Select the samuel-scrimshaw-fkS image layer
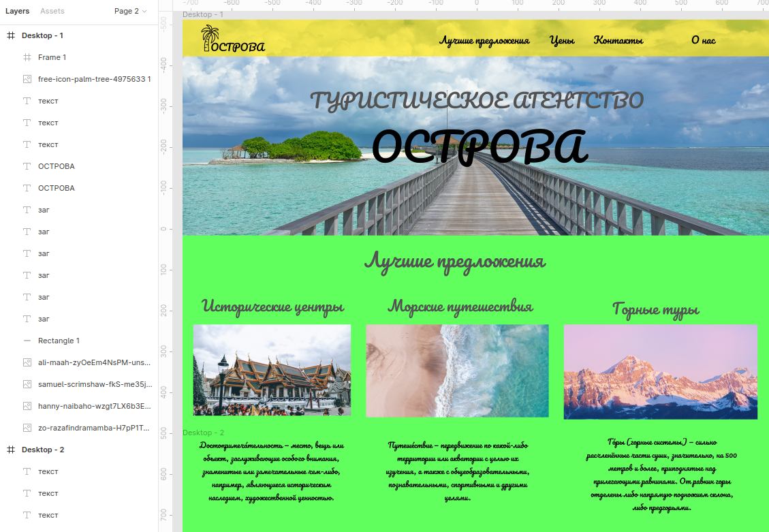The width and height of the screenshot is (769, 532). click(x=79, y=384)
